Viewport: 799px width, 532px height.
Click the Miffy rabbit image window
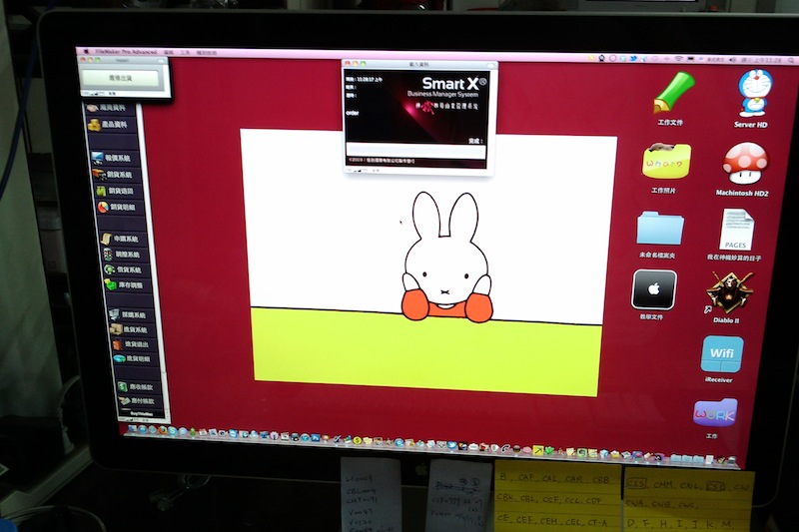point(428,263)
